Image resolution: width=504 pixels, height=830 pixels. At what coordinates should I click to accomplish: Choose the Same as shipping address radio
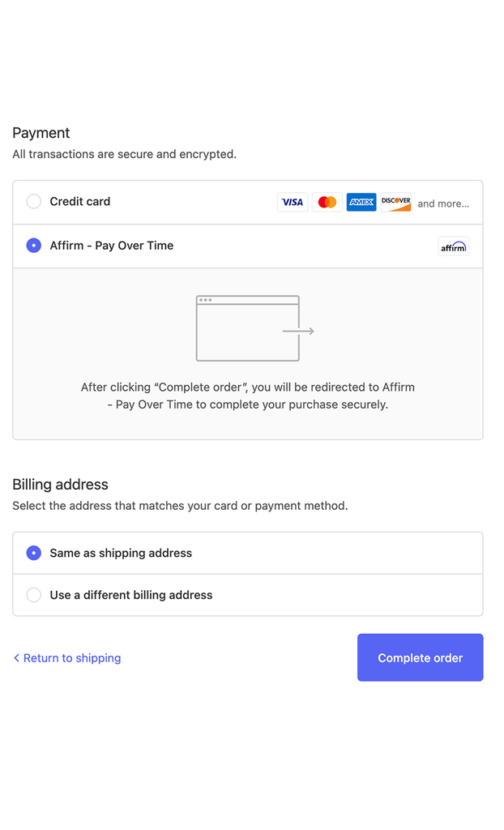[x=34, y=553]
